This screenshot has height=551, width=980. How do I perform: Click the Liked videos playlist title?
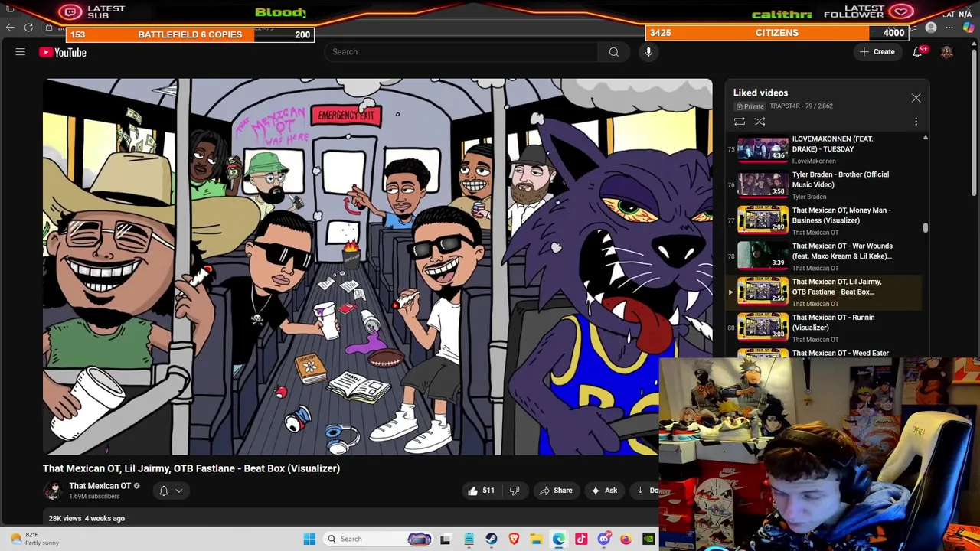(760, 93)
